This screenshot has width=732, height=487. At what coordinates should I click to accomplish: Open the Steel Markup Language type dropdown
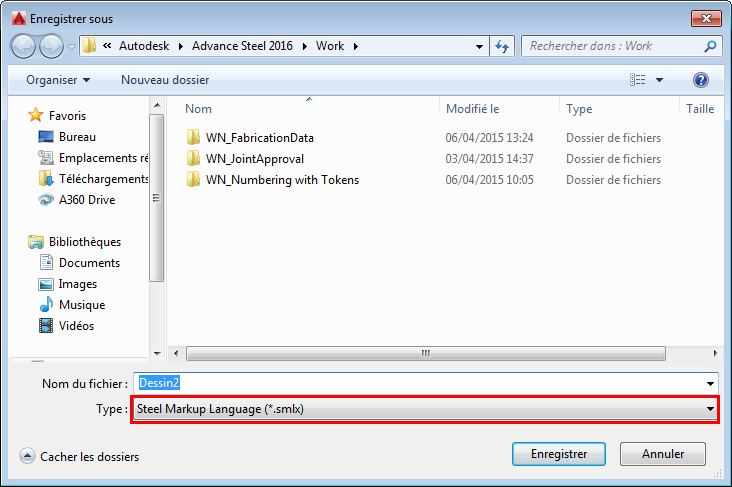pyautogui.click(x=425, y=409)
